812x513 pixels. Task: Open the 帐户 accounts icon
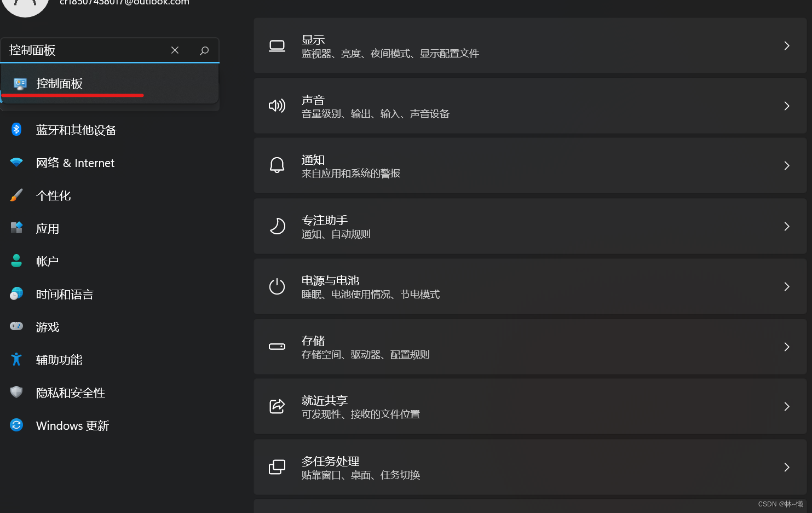point(16,261)
